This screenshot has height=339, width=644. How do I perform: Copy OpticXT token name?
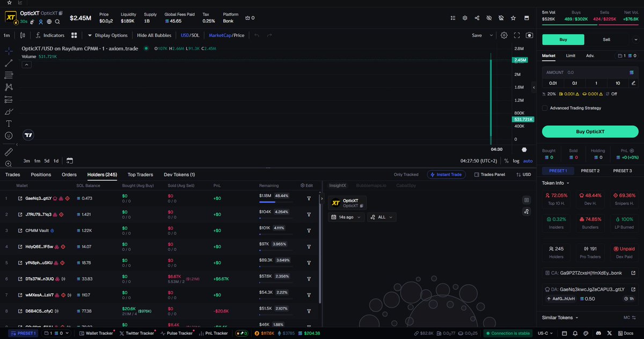[61, 12]
